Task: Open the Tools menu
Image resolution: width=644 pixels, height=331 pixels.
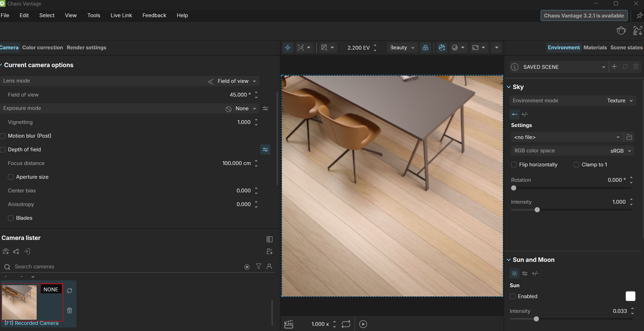Action: (94, 15)
